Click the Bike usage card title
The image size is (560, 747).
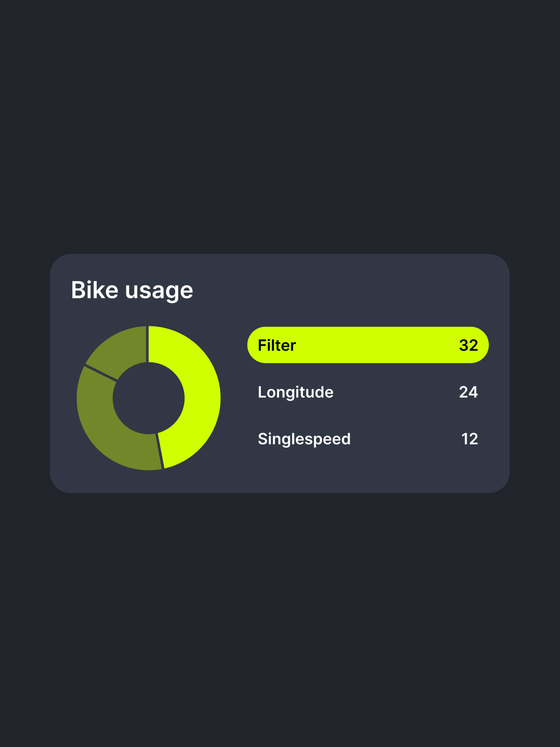coord(132,290)
